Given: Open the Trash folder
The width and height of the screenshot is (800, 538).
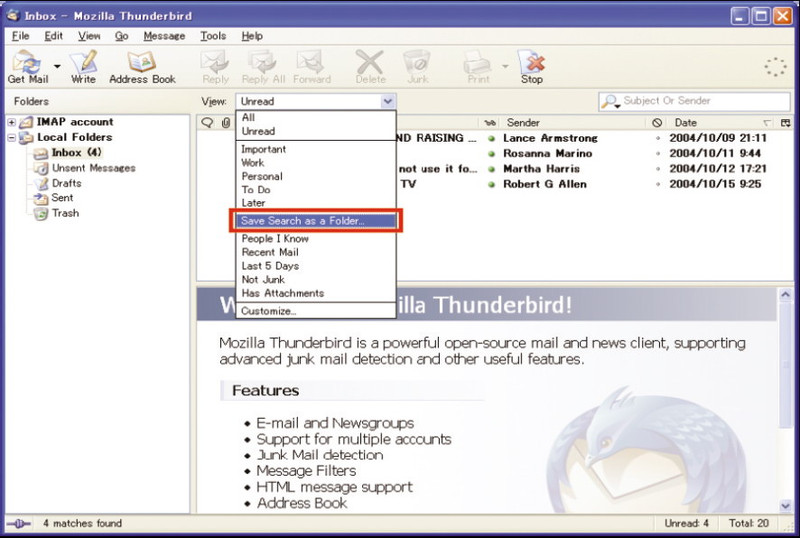Looking at the screenshot, I should pyautogui.click(x=65, y=213).
